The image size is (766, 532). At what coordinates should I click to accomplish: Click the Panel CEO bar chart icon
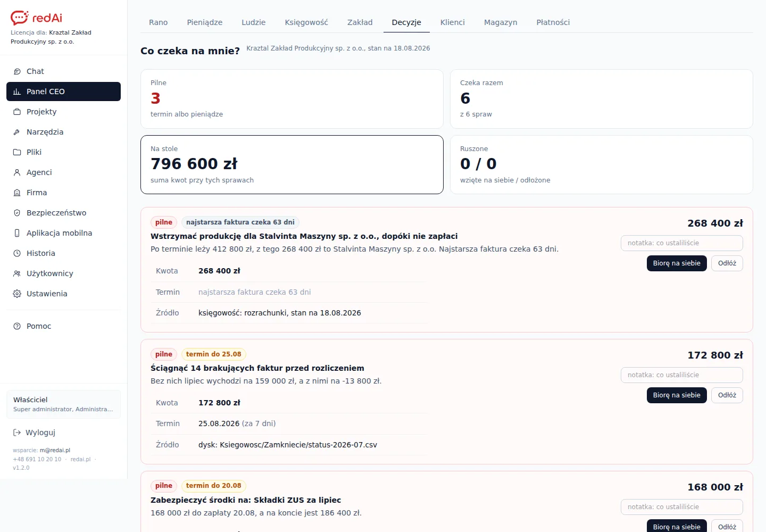click(x=17, y=92)
